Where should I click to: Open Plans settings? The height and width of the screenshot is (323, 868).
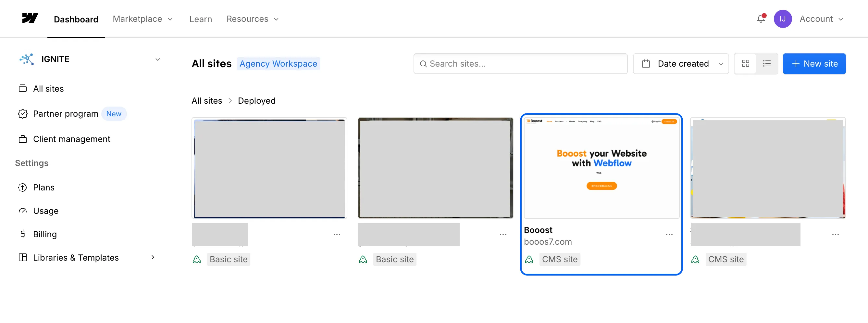[x=43, y=187]
